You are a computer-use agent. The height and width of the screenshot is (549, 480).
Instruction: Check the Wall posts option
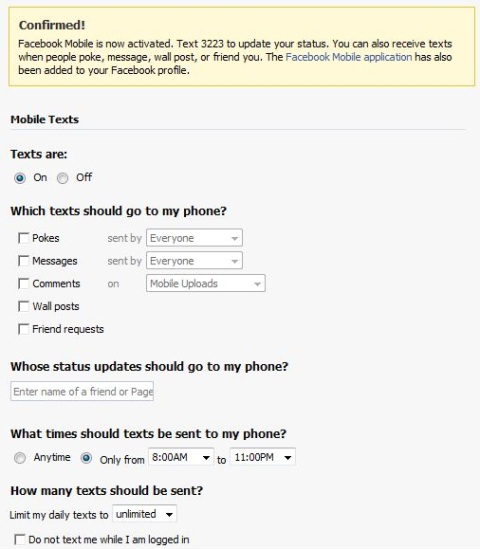coord(23,306)
